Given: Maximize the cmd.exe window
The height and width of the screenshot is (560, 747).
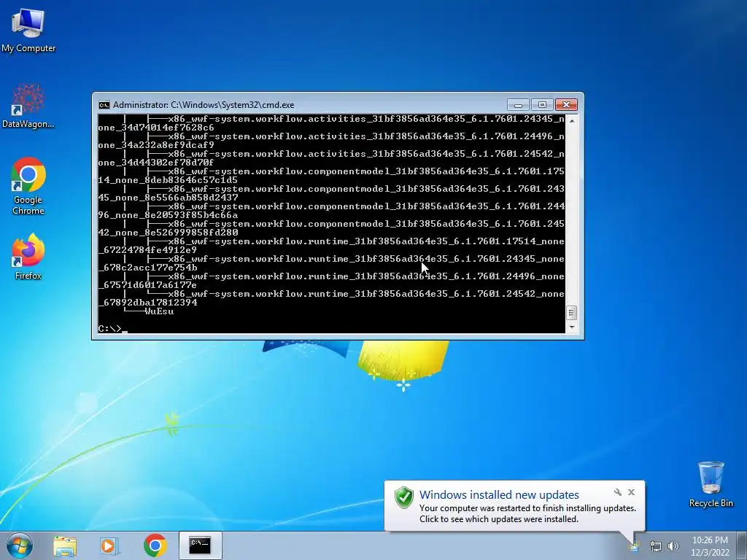Looking at the screenshot, I should [x=542, y=105].
